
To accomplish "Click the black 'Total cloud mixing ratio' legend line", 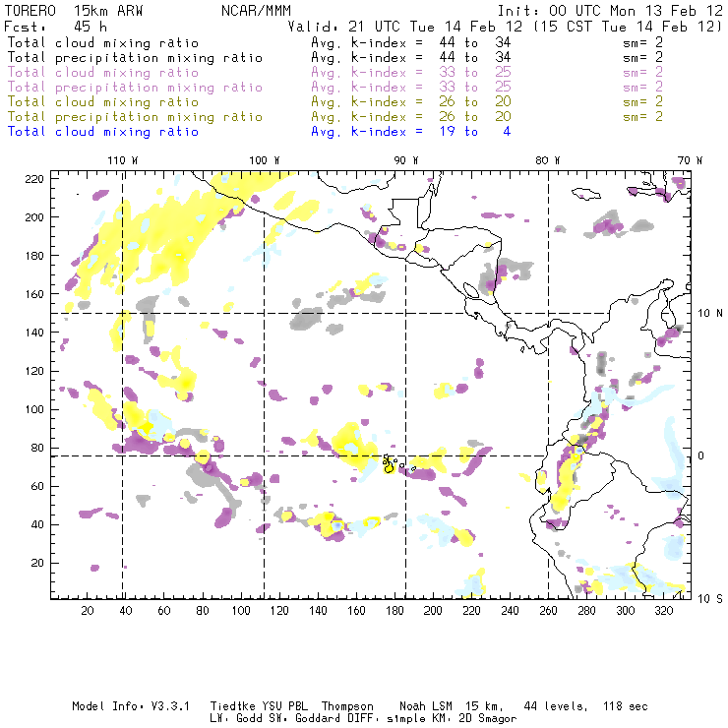I will click(x=103, y=42).
